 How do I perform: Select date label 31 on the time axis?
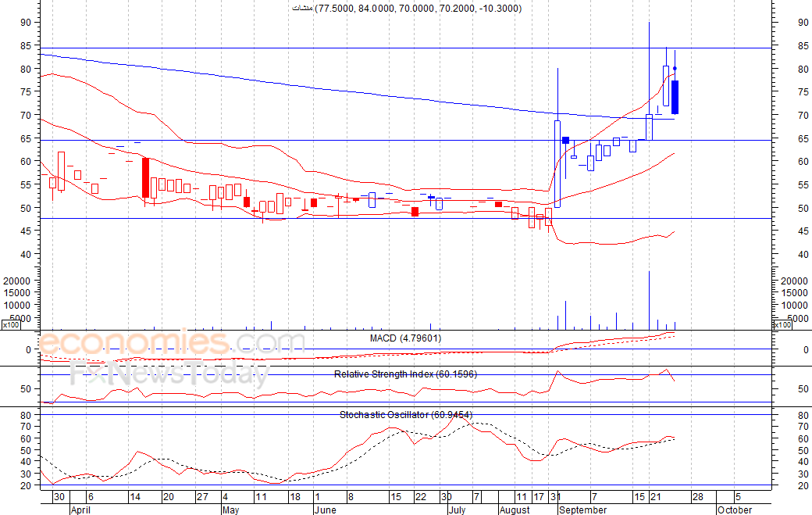click(x=556, y=497)
